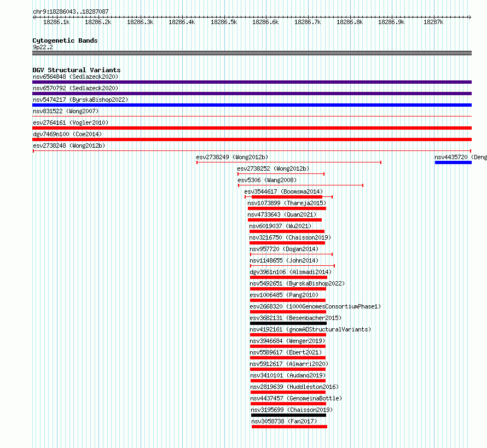Click the chr9:18286043..18287087 position label
Screen dimensions: 487x448
point(71,11)
